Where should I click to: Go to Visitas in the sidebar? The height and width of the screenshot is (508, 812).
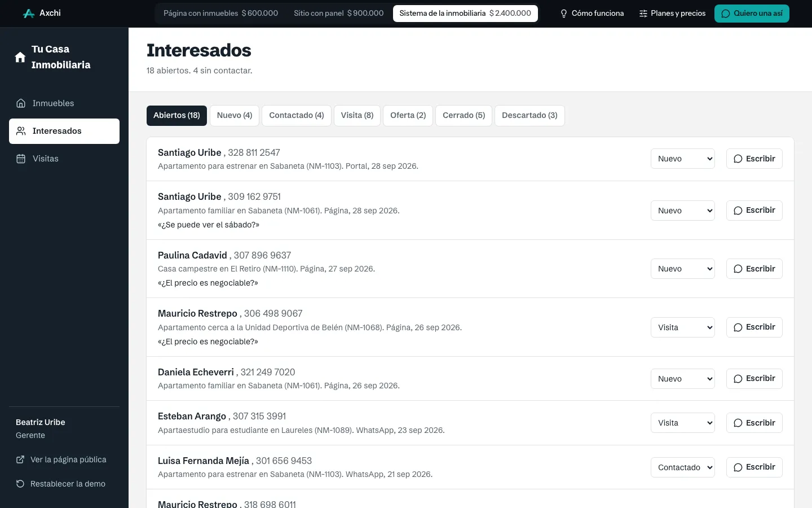coord(64,159)
